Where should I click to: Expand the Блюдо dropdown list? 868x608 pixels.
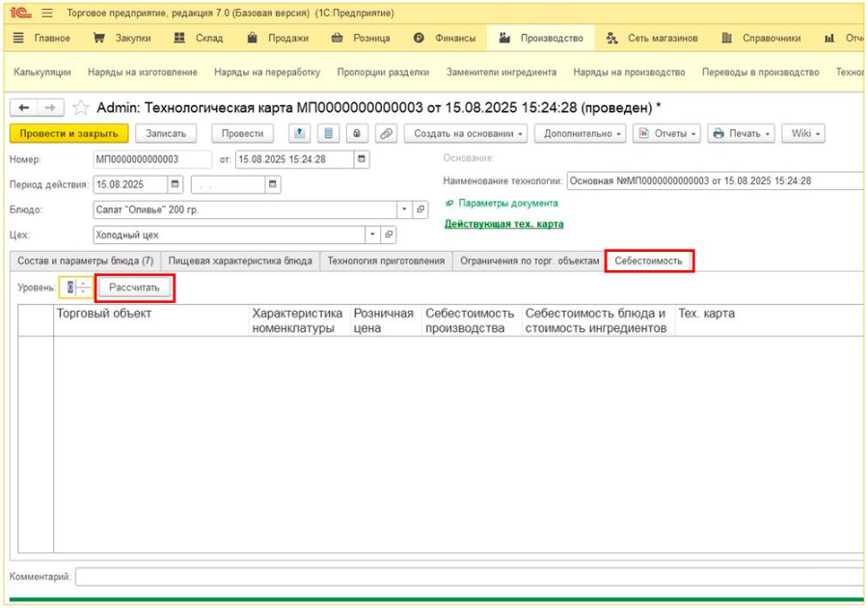404,209
